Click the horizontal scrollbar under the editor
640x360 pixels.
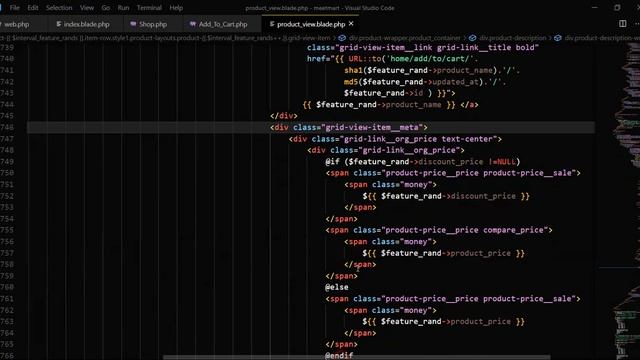tap(357, 358)
